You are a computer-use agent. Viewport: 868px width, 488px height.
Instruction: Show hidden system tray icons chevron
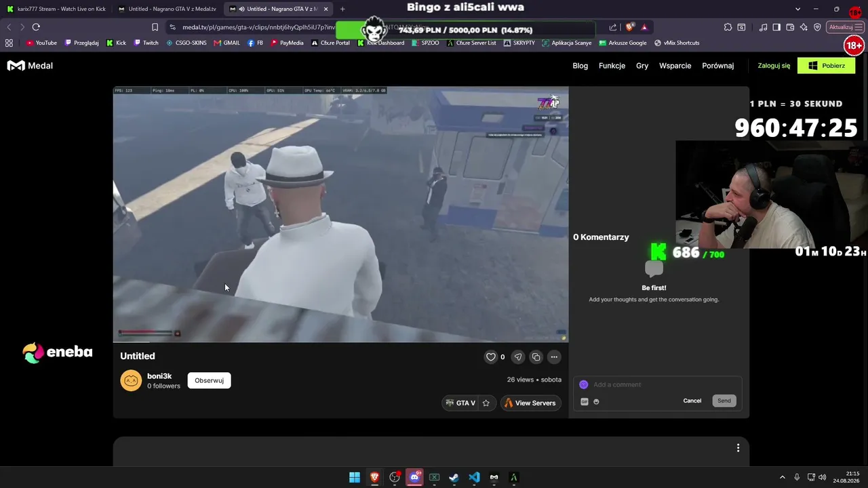tap(782, 477)
